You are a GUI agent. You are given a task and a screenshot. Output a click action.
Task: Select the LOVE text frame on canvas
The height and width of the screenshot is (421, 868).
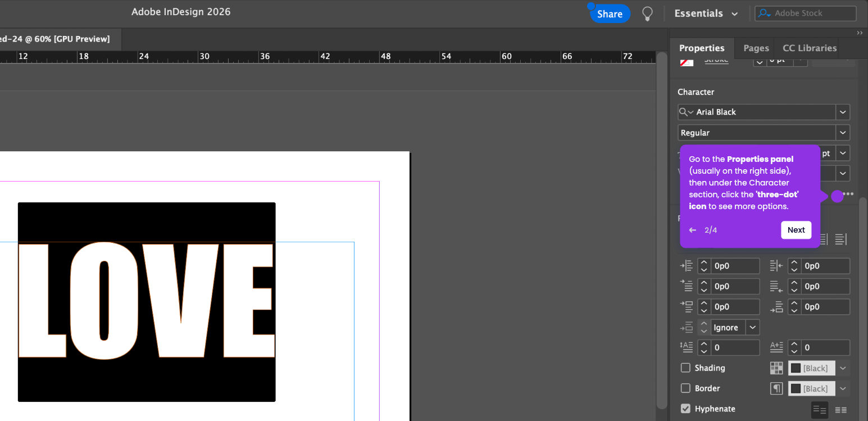pos(147,302)
